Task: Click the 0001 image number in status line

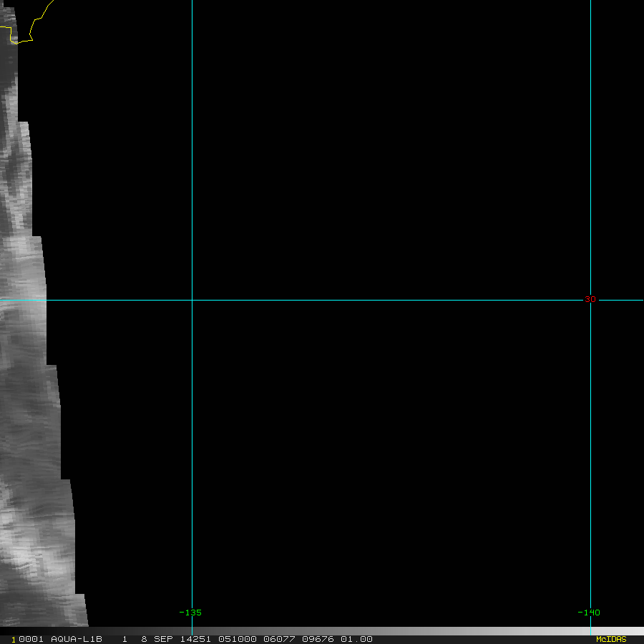Action: pos(31,639)
